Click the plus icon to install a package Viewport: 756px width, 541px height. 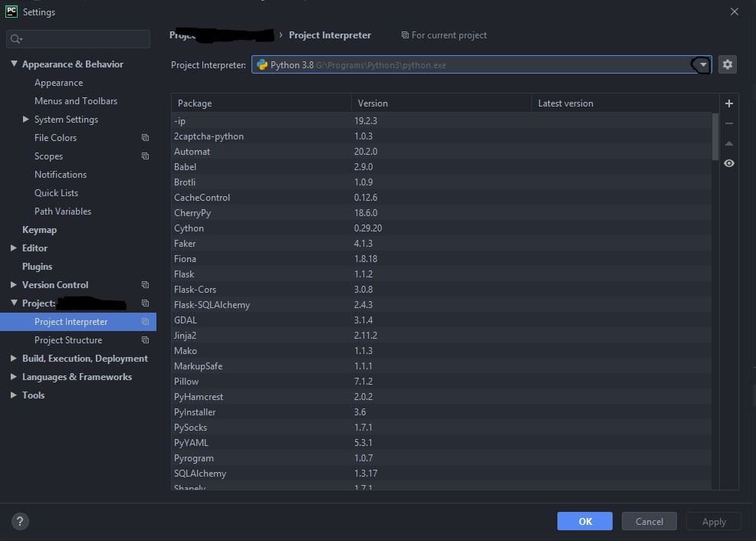[729, 103]
